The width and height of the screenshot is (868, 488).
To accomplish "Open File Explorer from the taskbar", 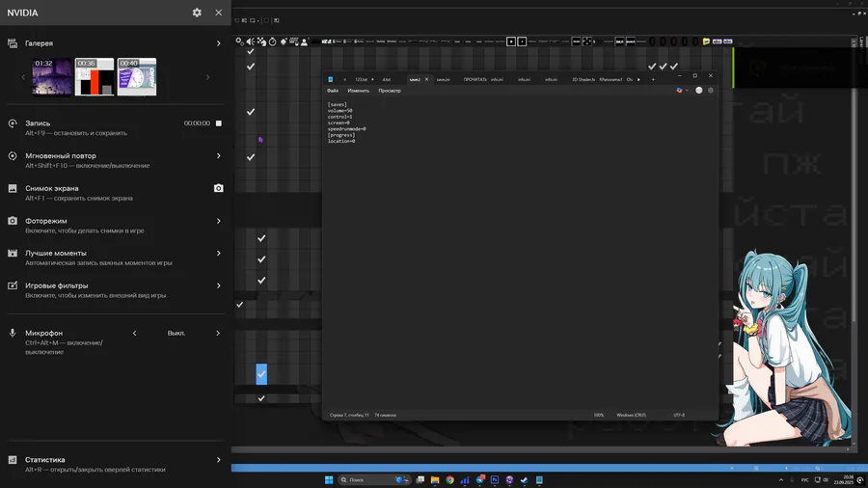I will tap(435, 479).
